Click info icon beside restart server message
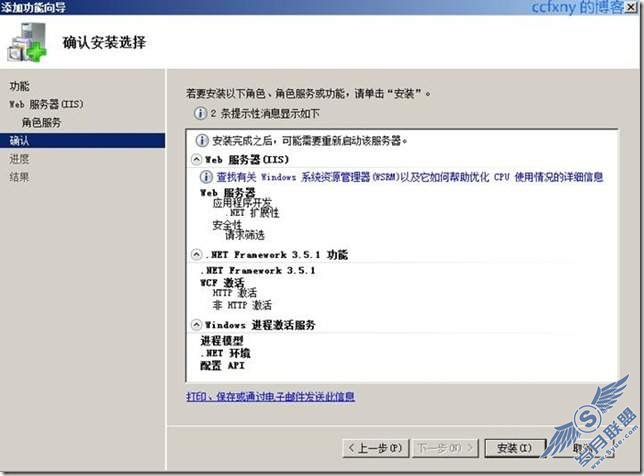The height and width of the screenshot is (476, 644). (202, 141)
